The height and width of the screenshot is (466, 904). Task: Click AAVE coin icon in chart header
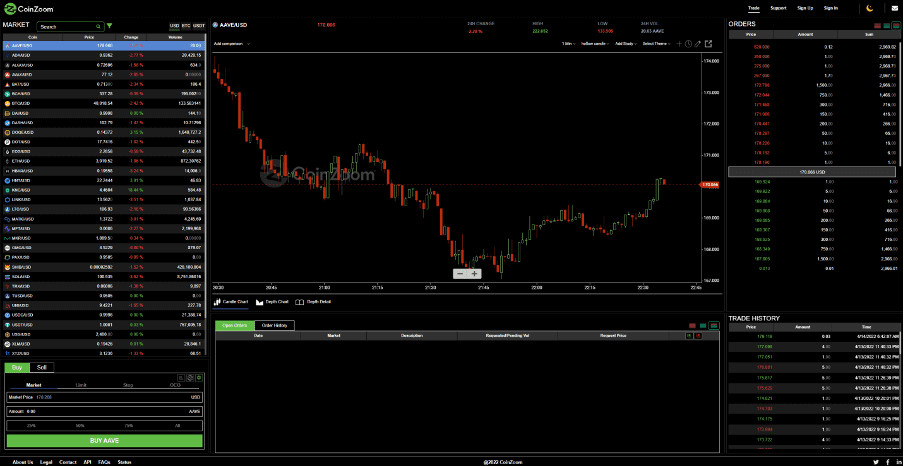[215, 25]
